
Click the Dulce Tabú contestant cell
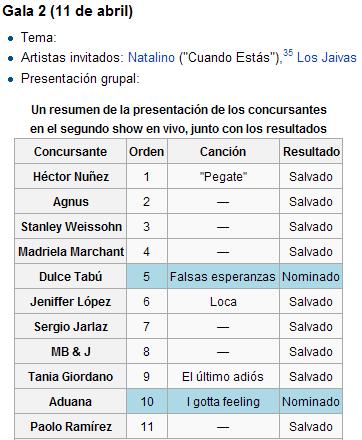pyautogui.click(x=70, y=277)
